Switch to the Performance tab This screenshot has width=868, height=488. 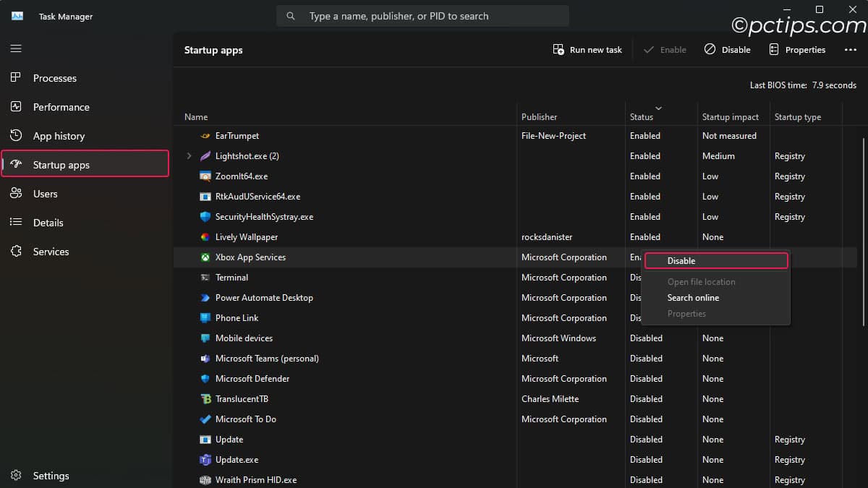(x=61, y=107)
